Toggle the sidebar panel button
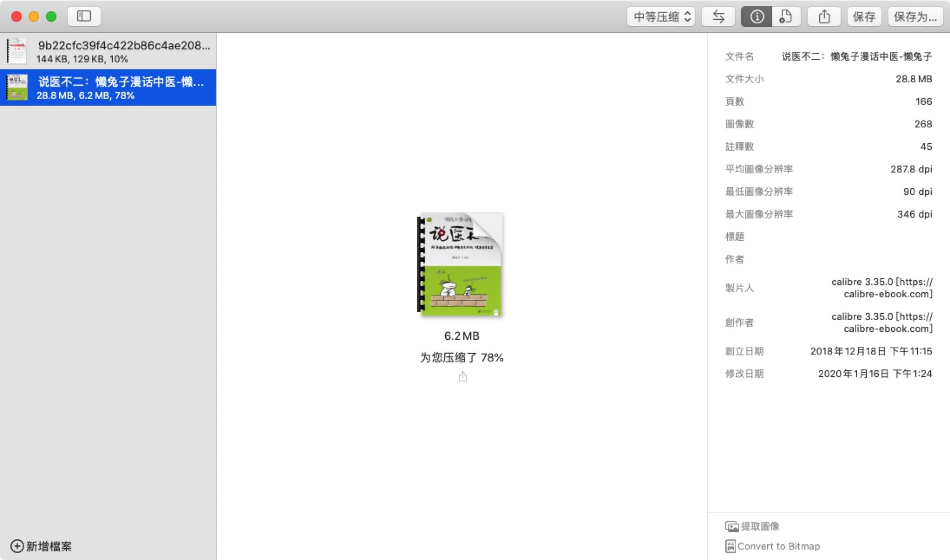Screen dimensions: 950x560 coord(84,16)
